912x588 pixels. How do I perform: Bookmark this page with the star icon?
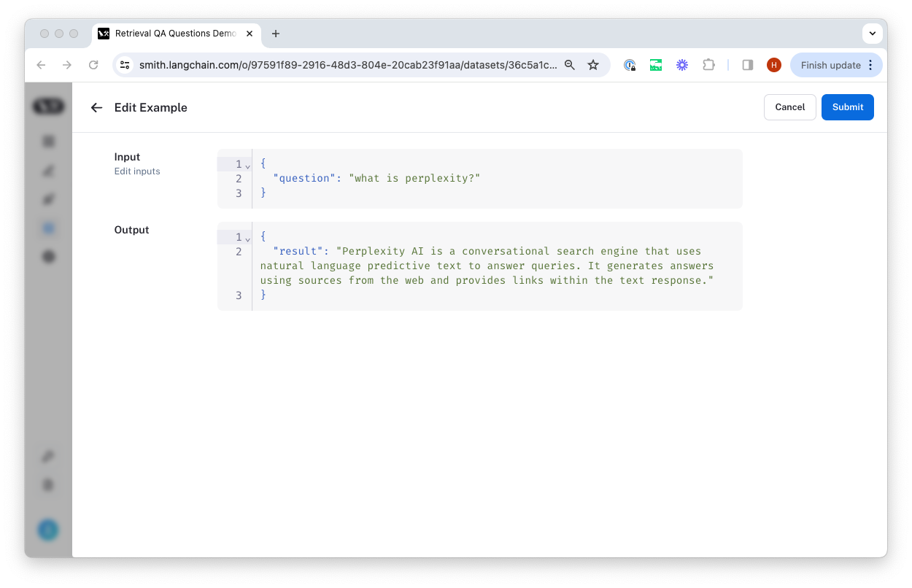click(593, 65)
